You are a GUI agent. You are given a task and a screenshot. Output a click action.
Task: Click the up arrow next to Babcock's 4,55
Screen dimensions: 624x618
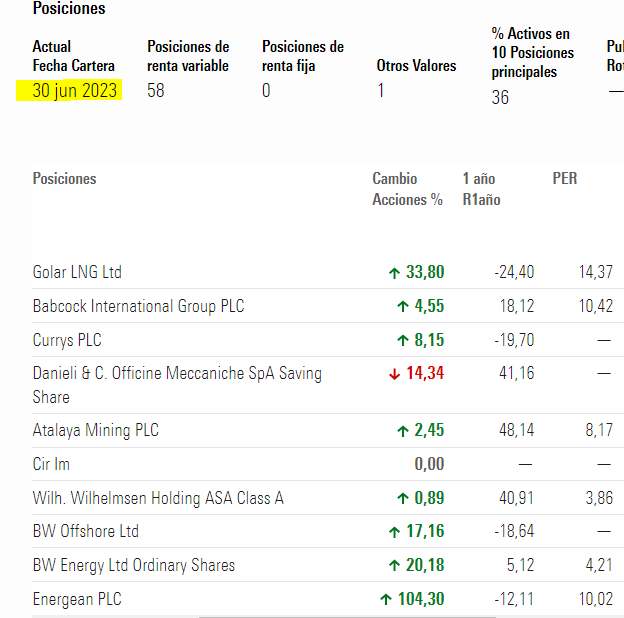403,307
